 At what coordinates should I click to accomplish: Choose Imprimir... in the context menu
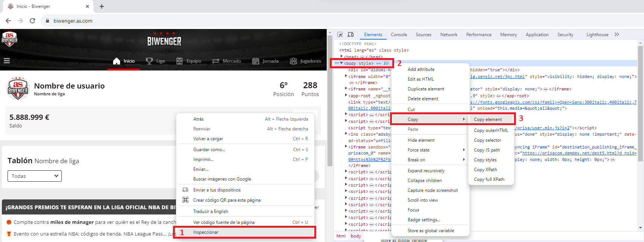245,159
